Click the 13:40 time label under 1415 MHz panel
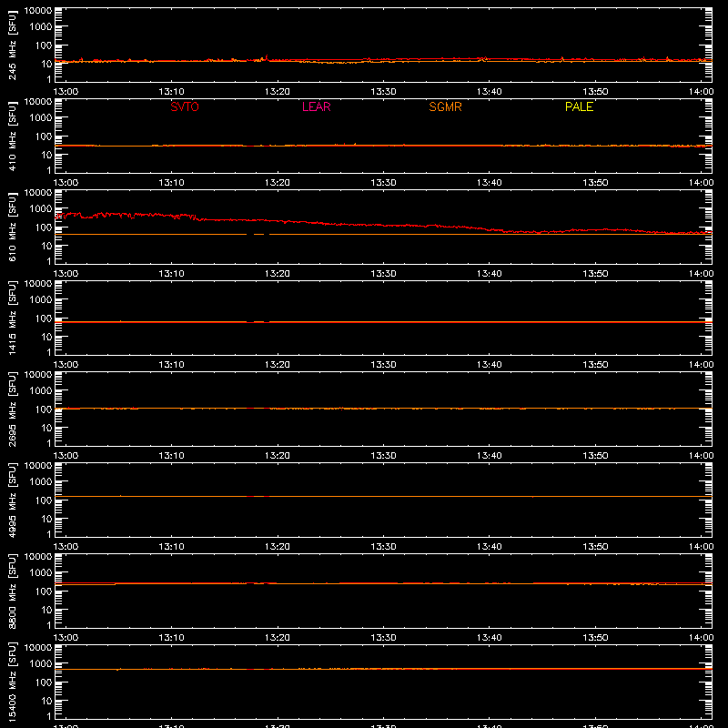Image resolution: width=728 pixels, height=728 pixels. pyautogui.click(x=489, y=365)
